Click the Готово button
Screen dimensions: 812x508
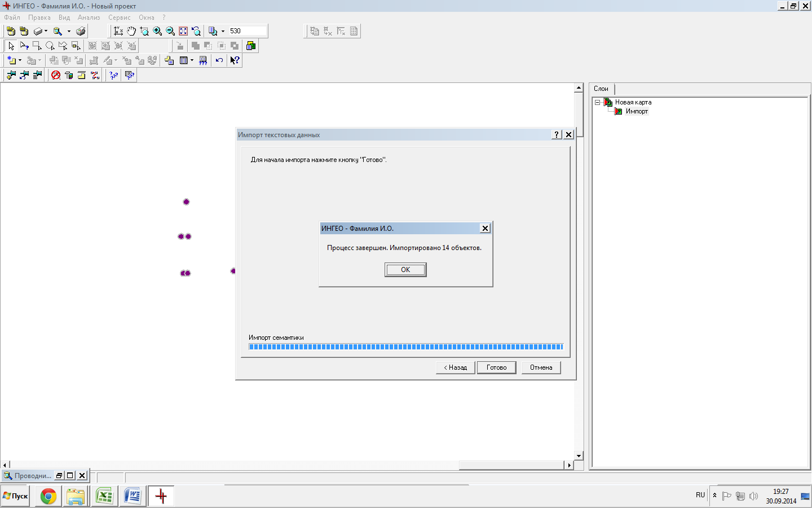[x=497, y=367]
